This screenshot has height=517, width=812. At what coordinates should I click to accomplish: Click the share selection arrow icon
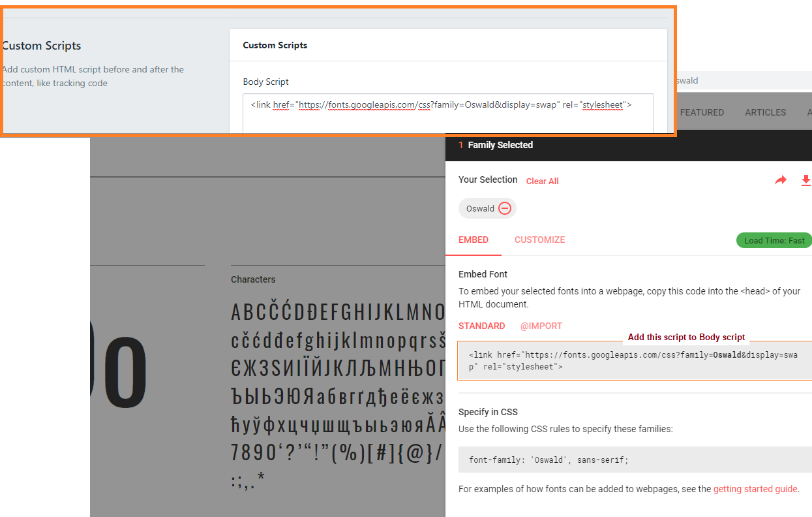tap(780, 180)
